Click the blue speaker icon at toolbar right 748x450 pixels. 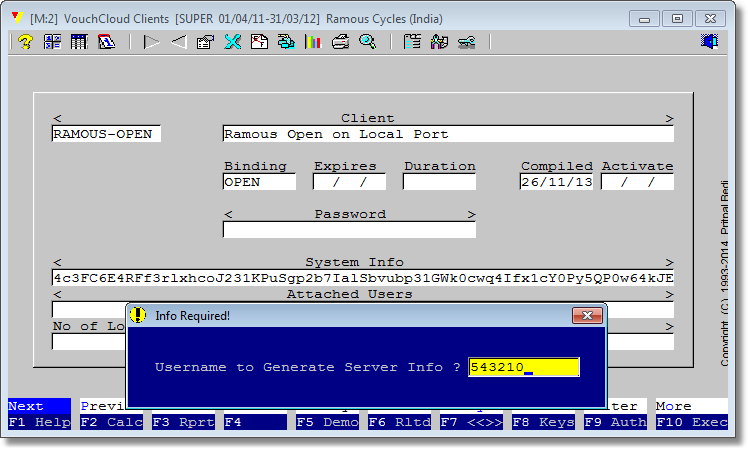tap(709, 42)
